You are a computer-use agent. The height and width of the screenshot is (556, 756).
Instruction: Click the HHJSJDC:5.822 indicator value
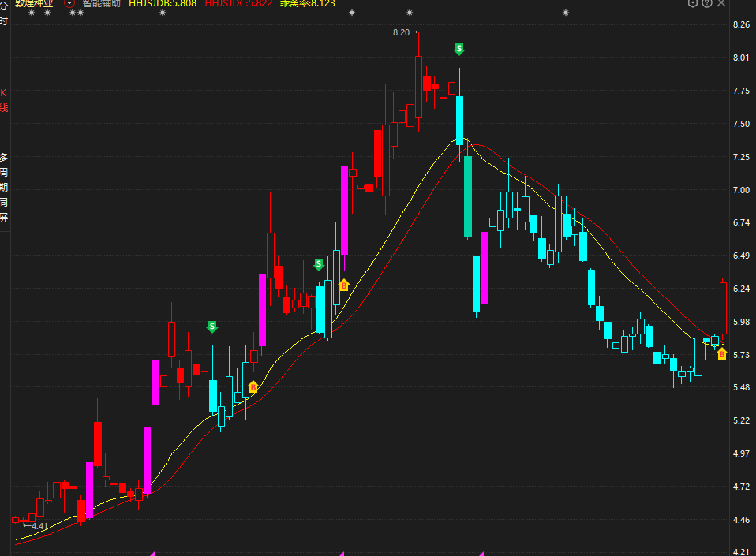tap(238, 3)
